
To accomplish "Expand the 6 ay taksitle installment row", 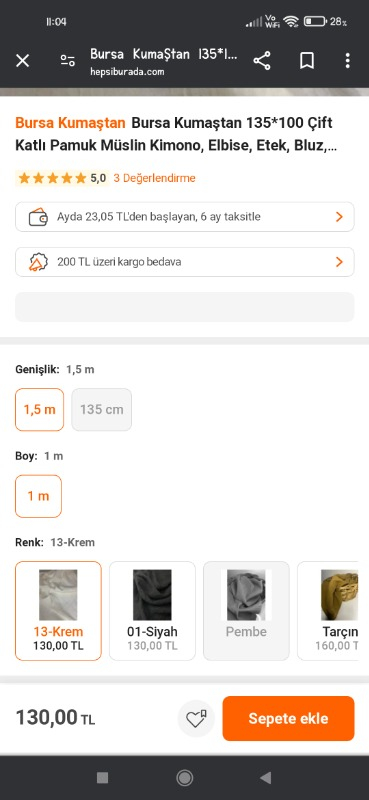I will coord(185,217).
